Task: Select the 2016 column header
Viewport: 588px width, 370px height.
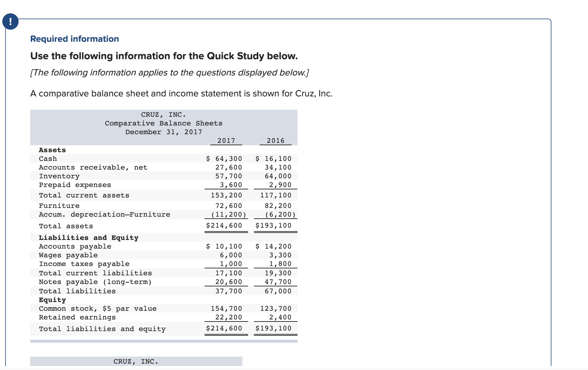Action: [276, 141]
